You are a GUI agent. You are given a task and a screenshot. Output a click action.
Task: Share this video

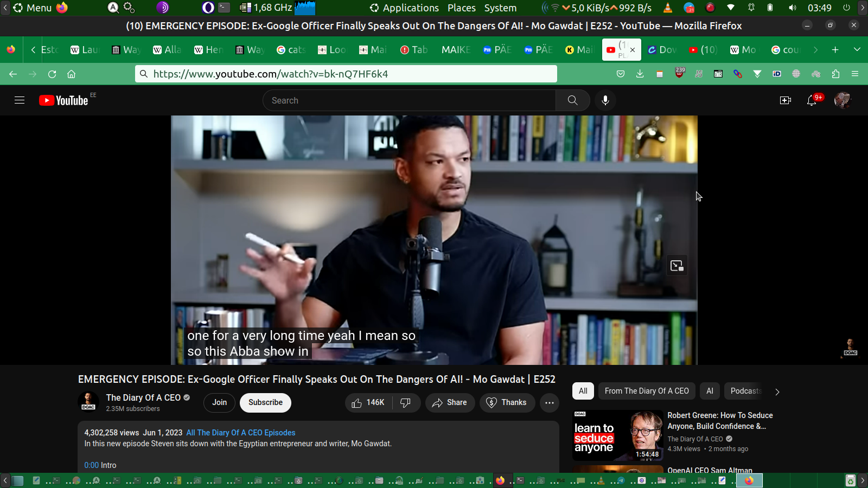tap(450, 402)
